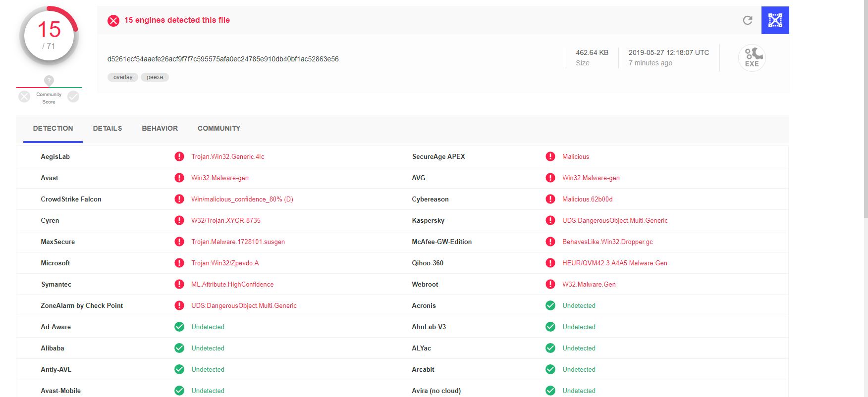Select the file SHA-256 hash text
The image size is (868, 397).
coord(223,59)
